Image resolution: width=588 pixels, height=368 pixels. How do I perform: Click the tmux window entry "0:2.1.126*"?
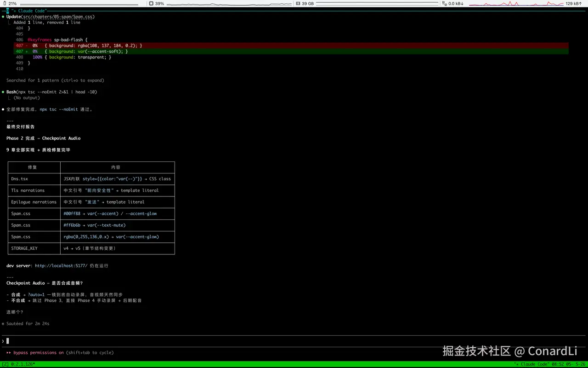[x=22, y=364]
